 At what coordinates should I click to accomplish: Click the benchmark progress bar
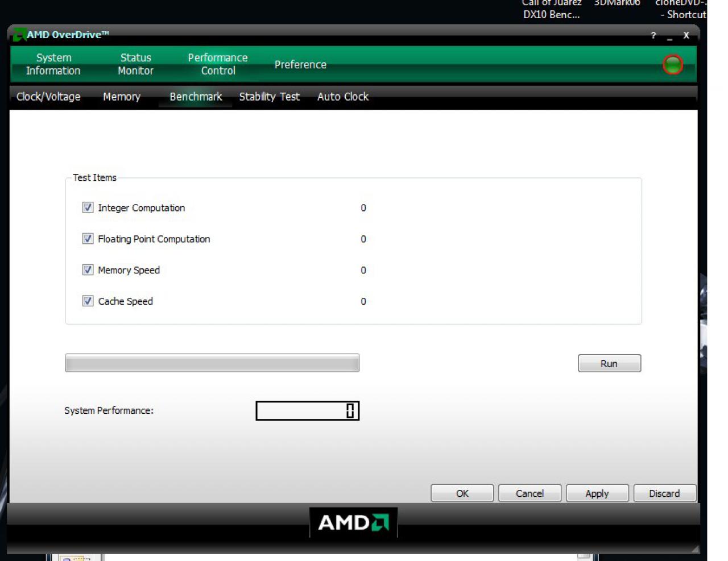[x=212, y=363]
